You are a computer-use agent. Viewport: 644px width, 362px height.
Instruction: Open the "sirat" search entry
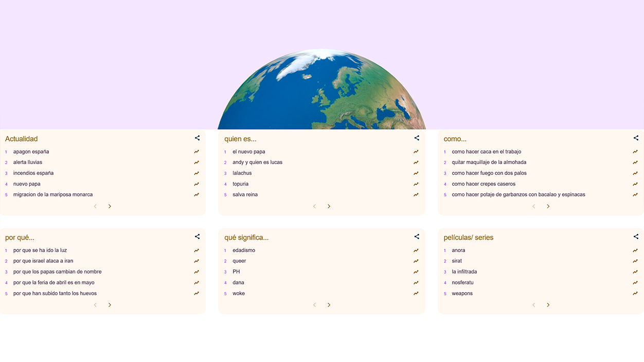point(456,261)
